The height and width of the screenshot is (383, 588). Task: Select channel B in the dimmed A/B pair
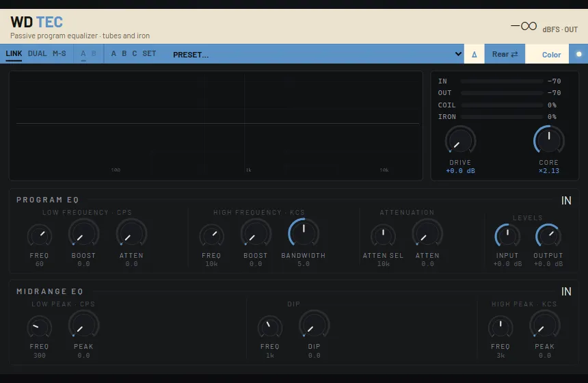click(94, 53)
